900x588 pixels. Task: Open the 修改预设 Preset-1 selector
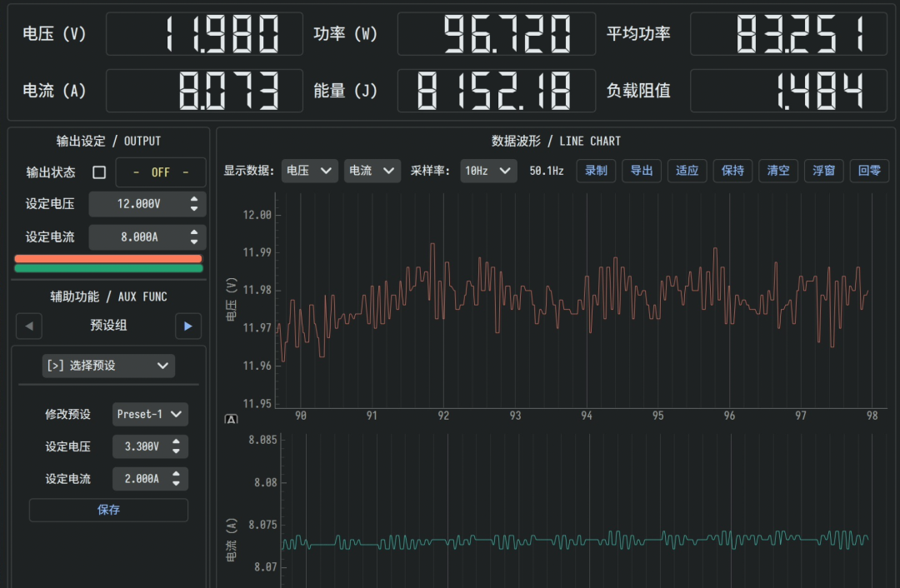point(150,414)
